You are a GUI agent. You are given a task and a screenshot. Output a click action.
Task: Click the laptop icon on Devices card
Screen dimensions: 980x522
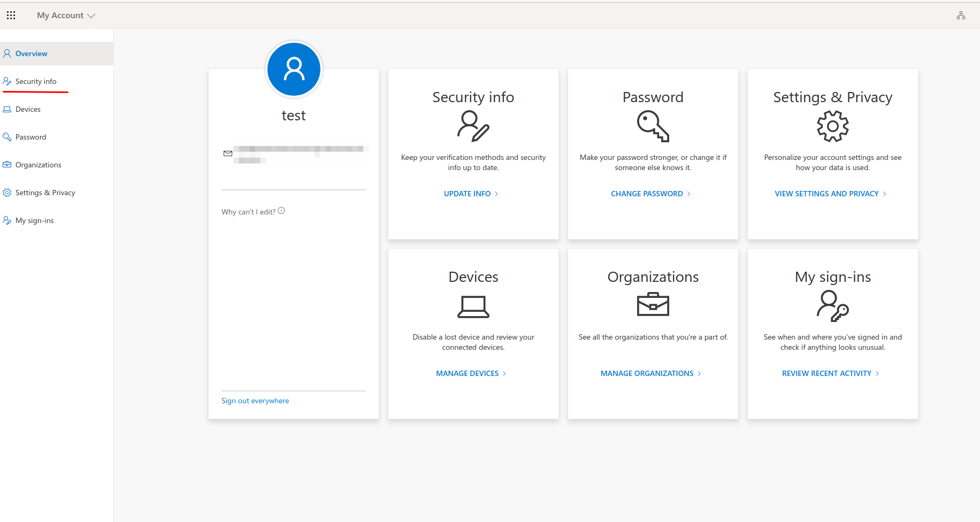pyautogui.click(x=473, y=307)
